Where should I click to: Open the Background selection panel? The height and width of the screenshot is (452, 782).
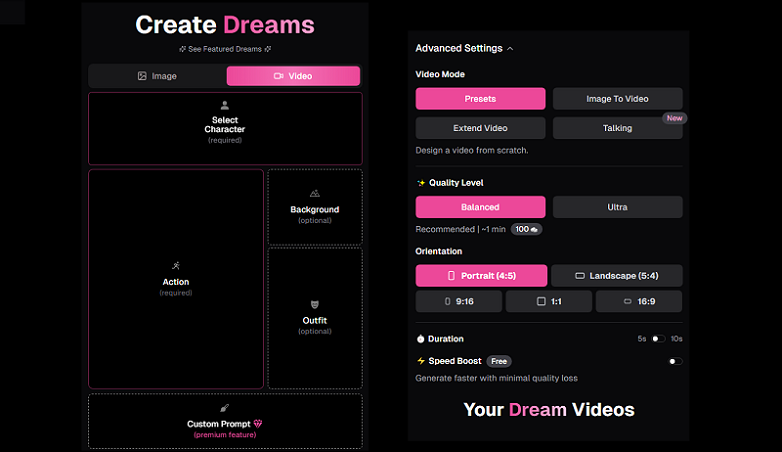(315, 207)
